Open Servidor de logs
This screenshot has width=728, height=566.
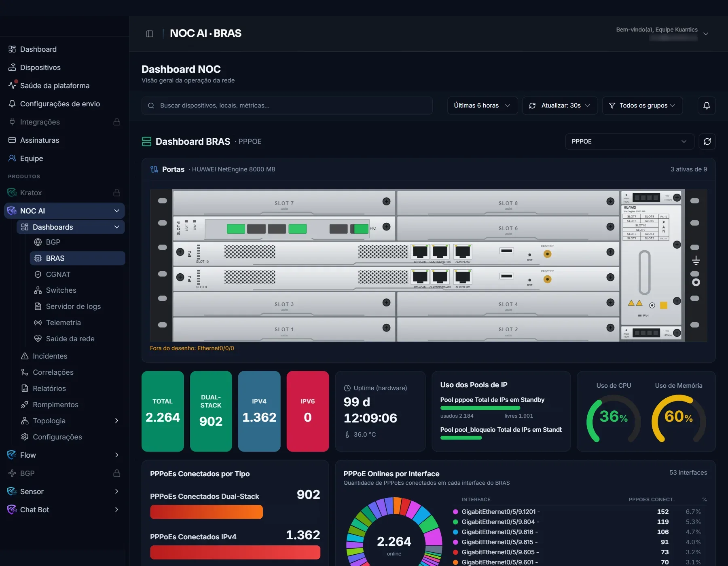pyautogui.click(x=77, y=306)
